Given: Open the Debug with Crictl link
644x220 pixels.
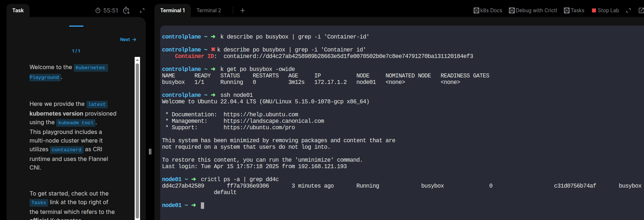Looking at the screenshot, I should pyautogui.click(x=536, y=10).
